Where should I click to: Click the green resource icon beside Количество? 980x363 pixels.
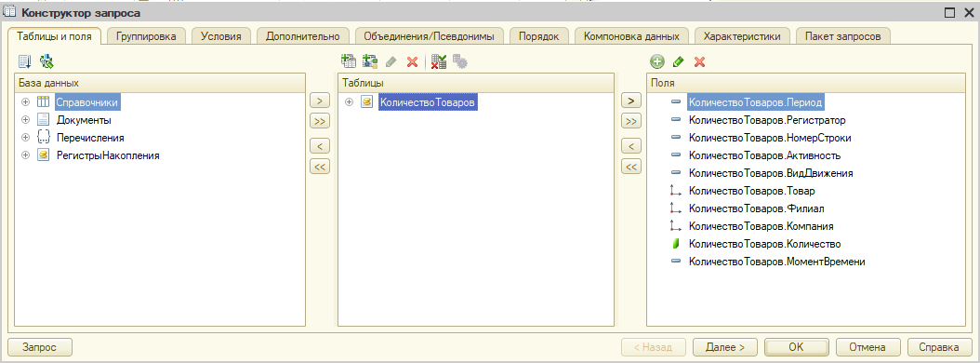(675, 244)
